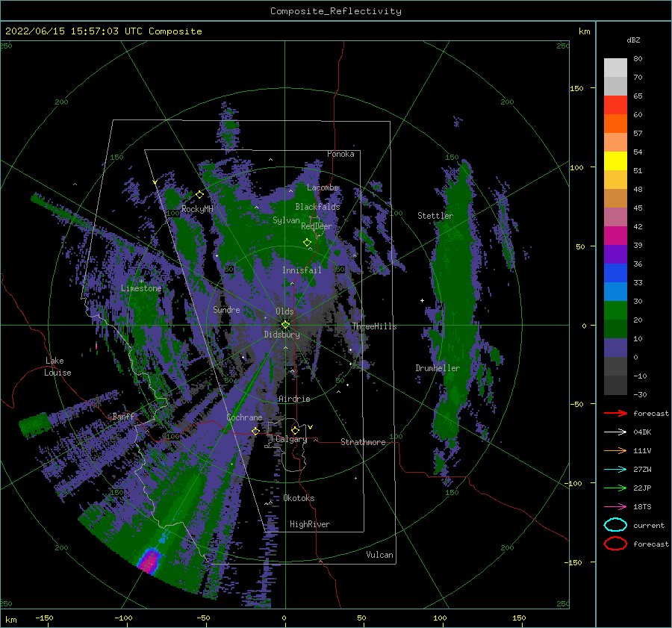
Task: Click the Lake Louise label
Action: (x=57, y=367)
